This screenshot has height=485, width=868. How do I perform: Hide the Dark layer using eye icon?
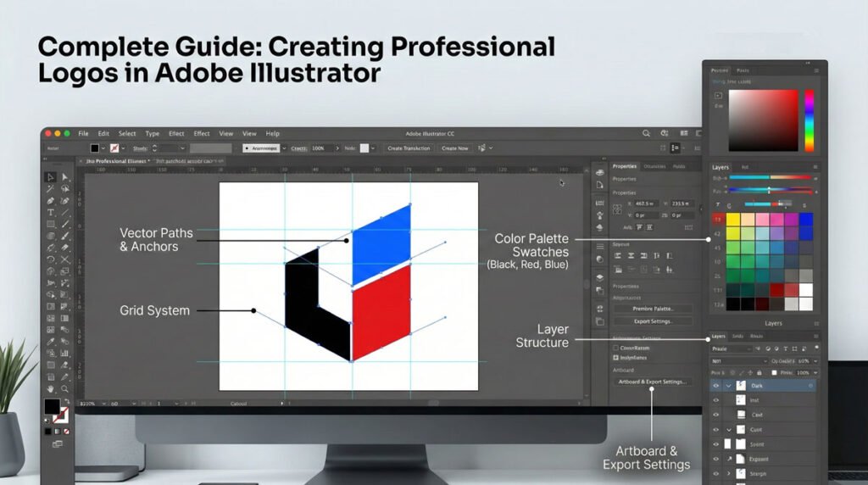[x=716, y=386]
